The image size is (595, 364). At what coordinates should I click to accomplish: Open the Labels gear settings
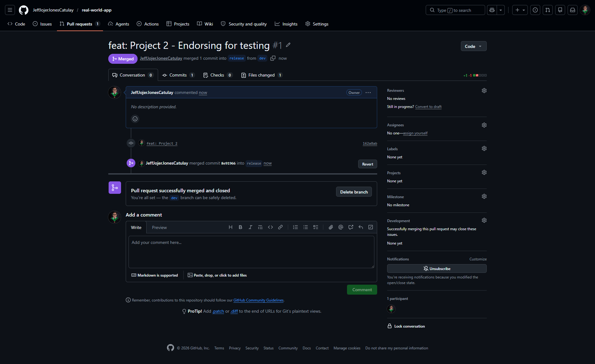[484, 149]
